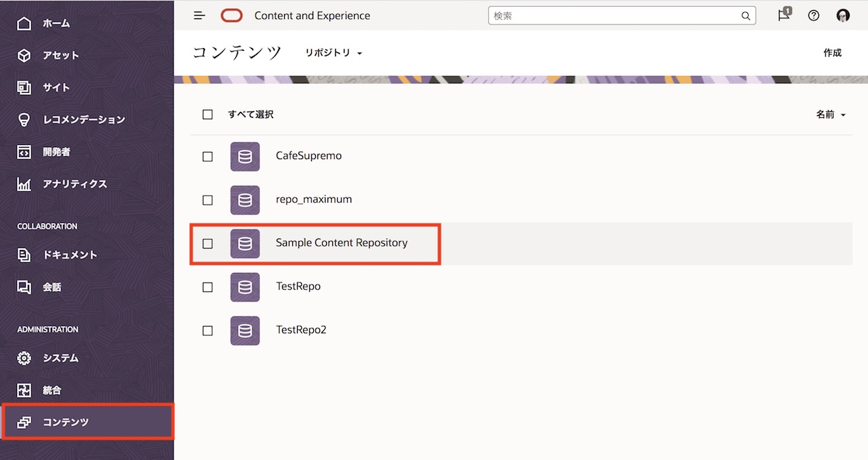Open the help question mark icon
Screen dimensions: 868x460
click(x=814, y=16)
